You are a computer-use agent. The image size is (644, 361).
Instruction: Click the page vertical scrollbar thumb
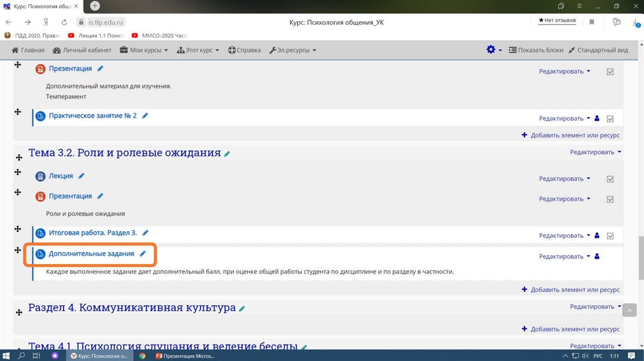pos(641,258)
